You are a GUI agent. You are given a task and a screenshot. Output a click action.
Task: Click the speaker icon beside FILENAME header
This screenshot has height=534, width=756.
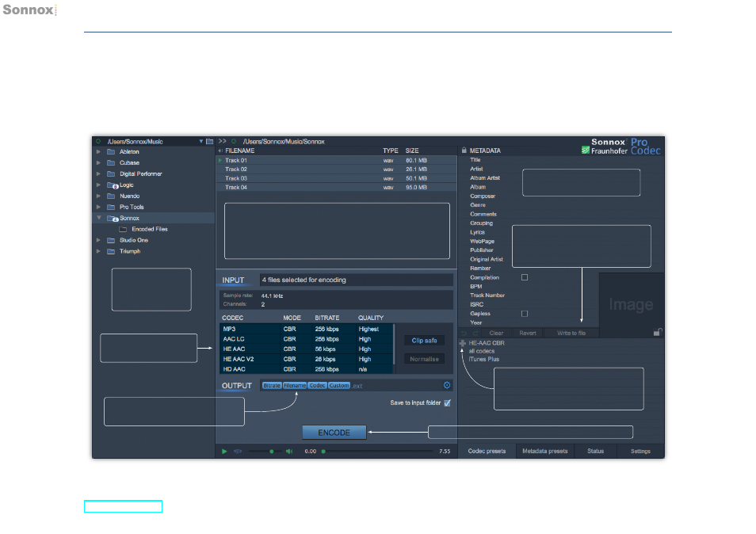tap(220, 151)
